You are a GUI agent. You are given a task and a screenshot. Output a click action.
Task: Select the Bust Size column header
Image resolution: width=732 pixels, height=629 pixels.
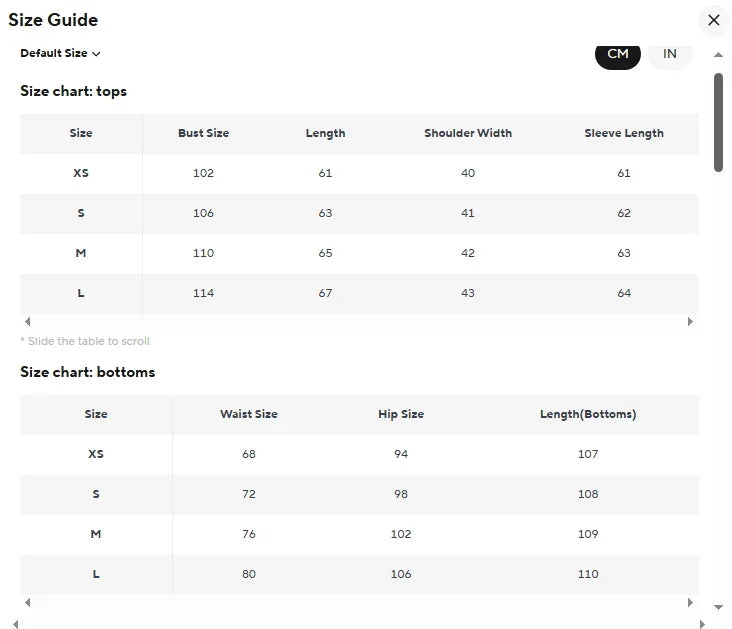click(204, 133)
